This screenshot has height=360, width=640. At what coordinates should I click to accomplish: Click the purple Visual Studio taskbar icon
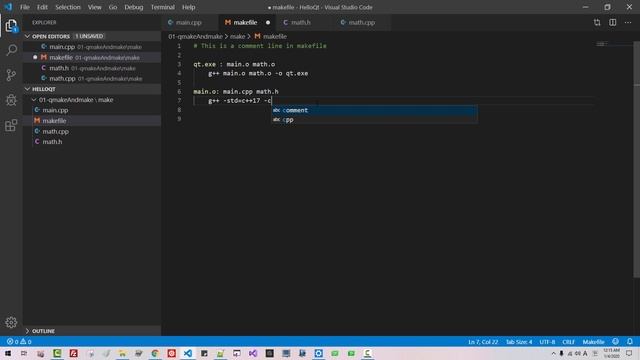[x=253, y=353]
